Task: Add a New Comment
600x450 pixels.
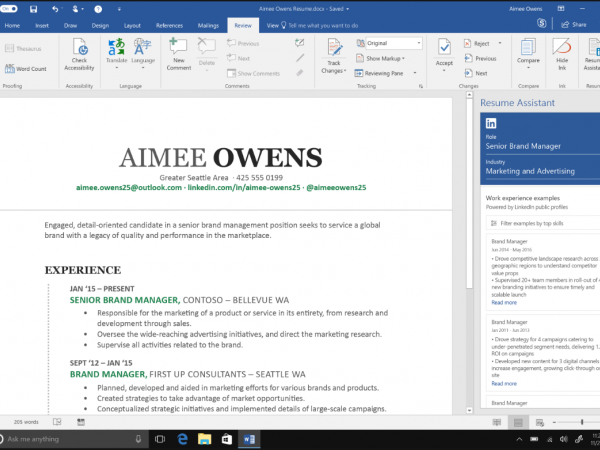Action: tap(179, 54)
